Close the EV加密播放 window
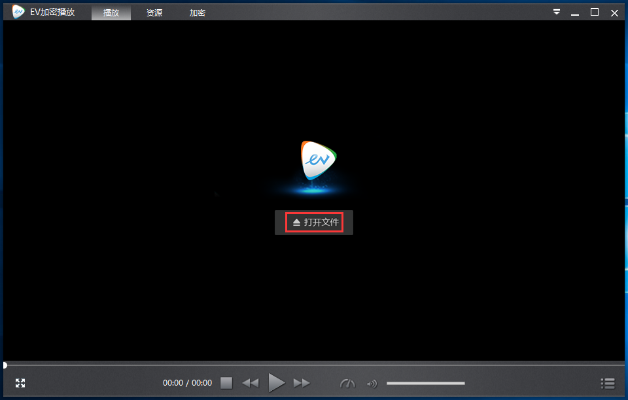 (614, 13)
